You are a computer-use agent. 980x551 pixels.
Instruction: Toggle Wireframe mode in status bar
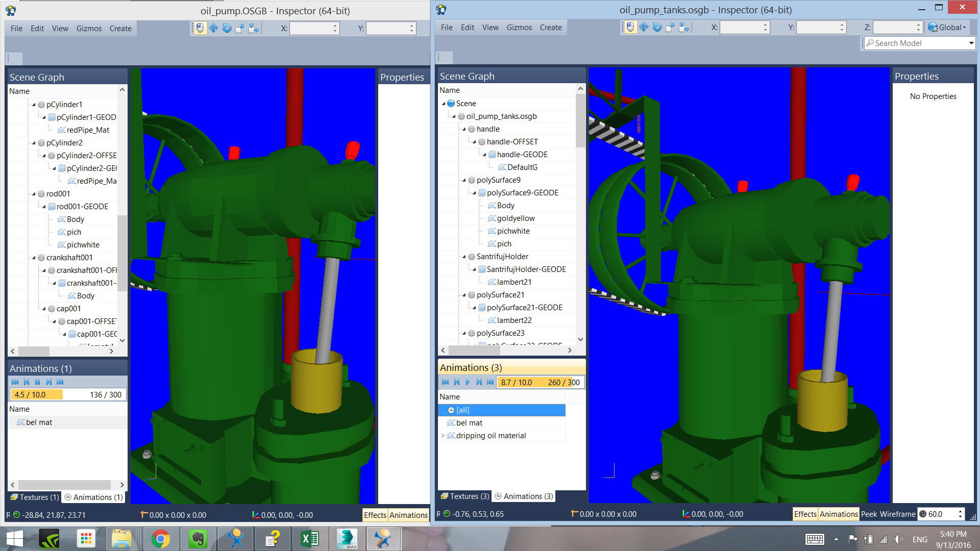[x=898, y=514]
